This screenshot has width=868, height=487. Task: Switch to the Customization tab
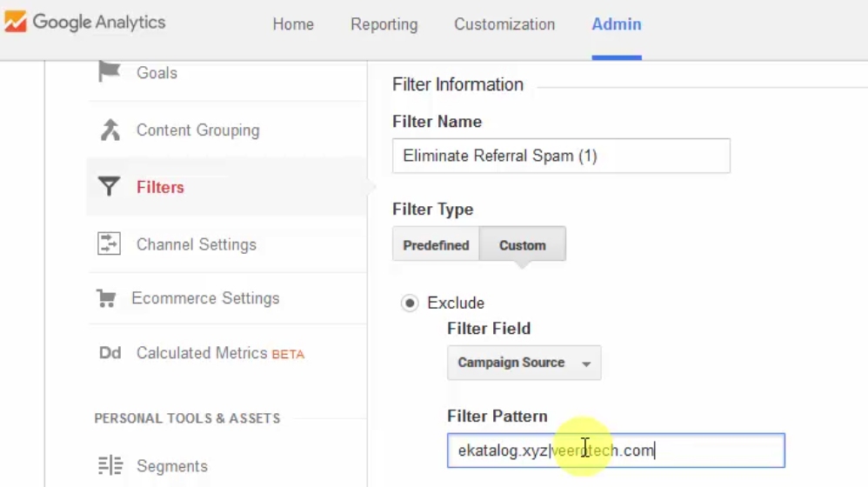504,24
